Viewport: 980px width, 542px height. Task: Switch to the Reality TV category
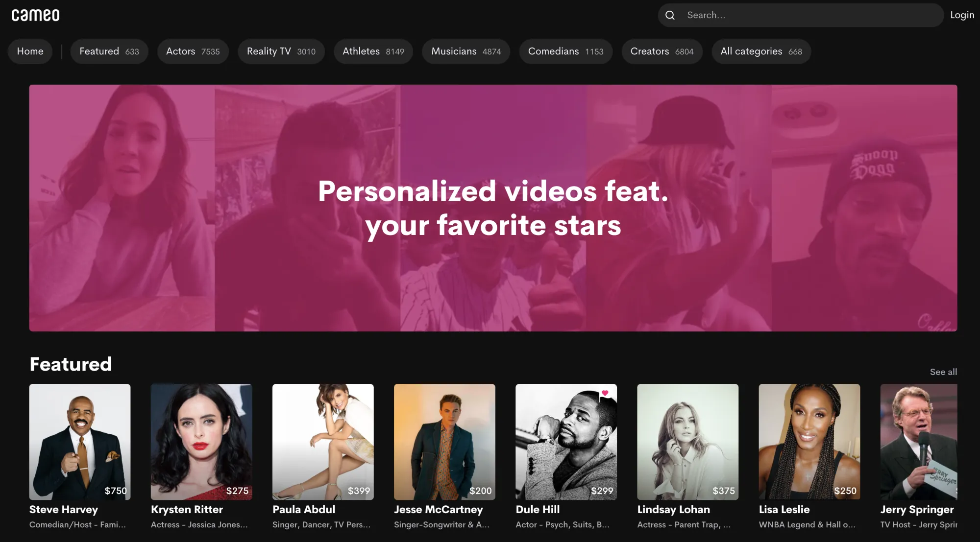pos(281,51)
